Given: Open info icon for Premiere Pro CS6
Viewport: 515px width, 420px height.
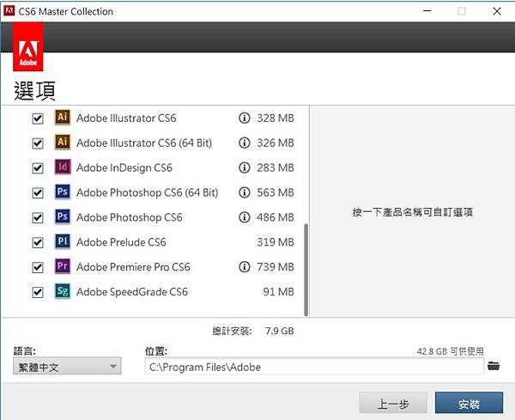Looking at the screenshot, I should 244,266.
